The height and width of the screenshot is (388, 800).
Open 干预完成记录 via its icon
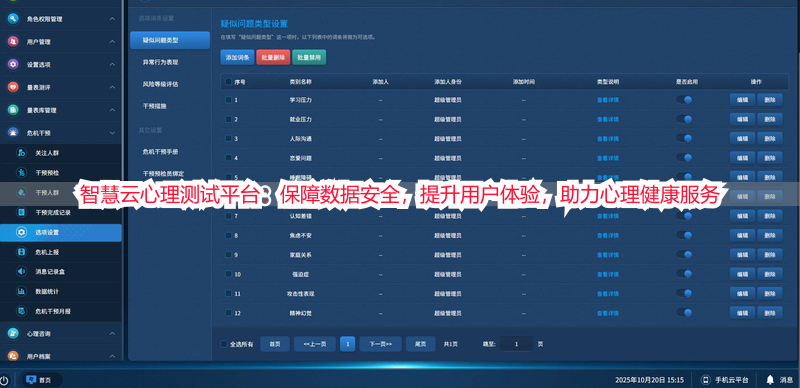(21, 212)
